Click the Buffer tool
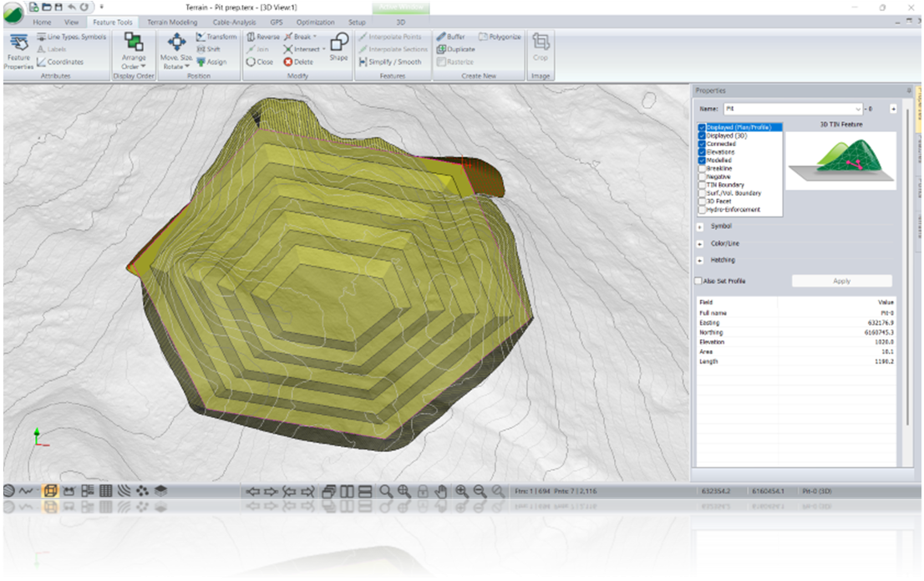 pos(450,37)
